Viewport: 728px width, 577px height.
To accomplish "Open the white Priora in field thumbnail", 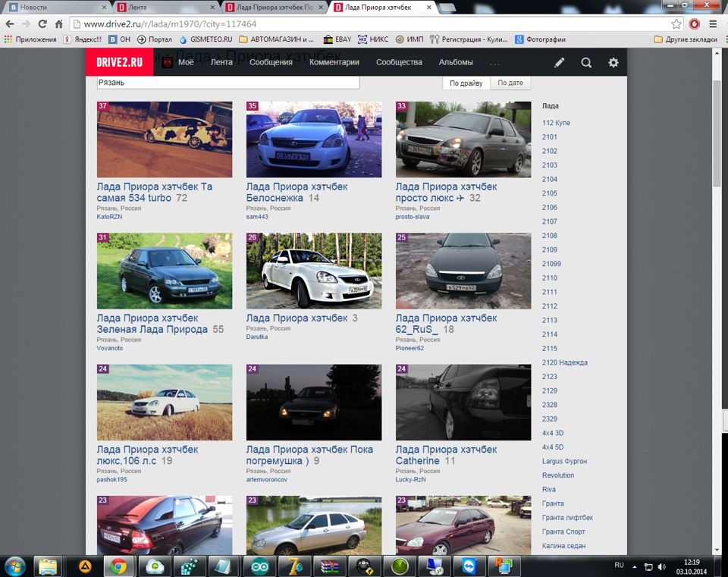I will (x=165, y=403).
